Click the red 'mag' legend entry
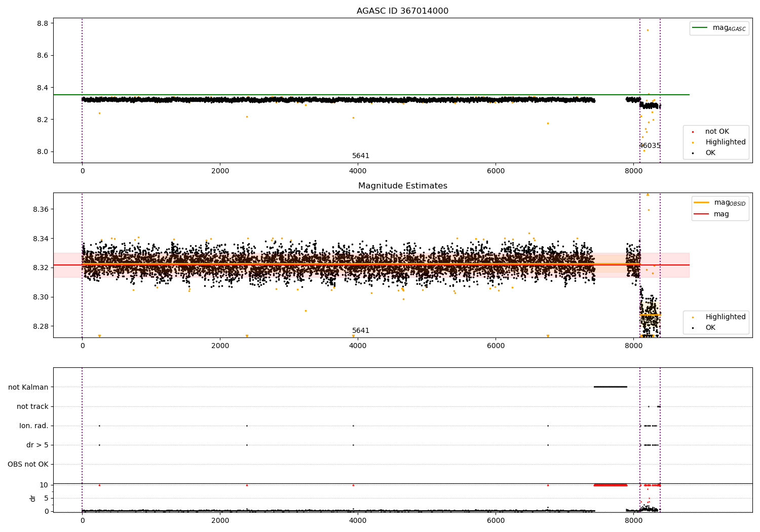Viewport: 760px width, 532px height. coord(711,214)
